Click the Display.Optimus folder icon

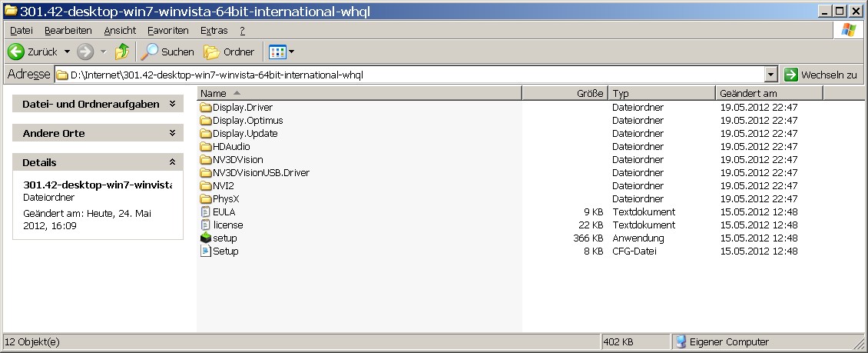tap(206, 121)
